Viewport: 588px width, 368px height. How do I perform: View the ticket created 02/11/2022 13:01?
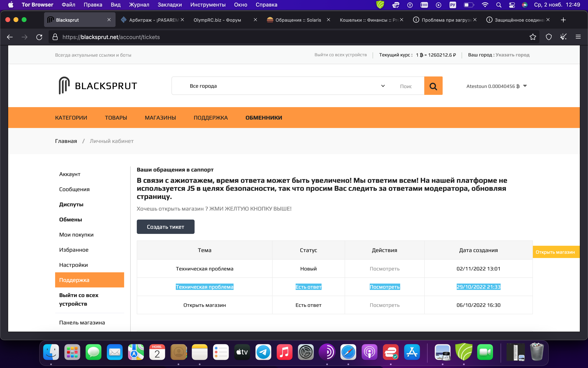pos(384,269)
